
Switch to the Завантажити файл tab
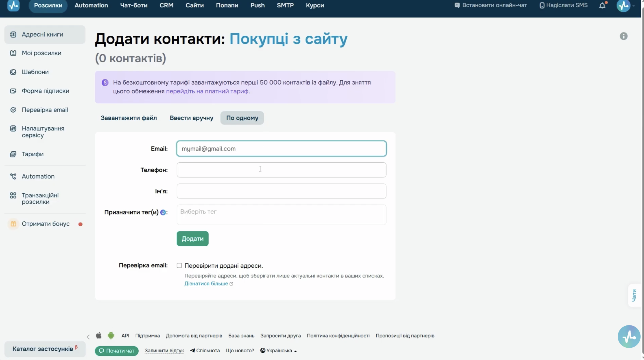click(129, 118)
